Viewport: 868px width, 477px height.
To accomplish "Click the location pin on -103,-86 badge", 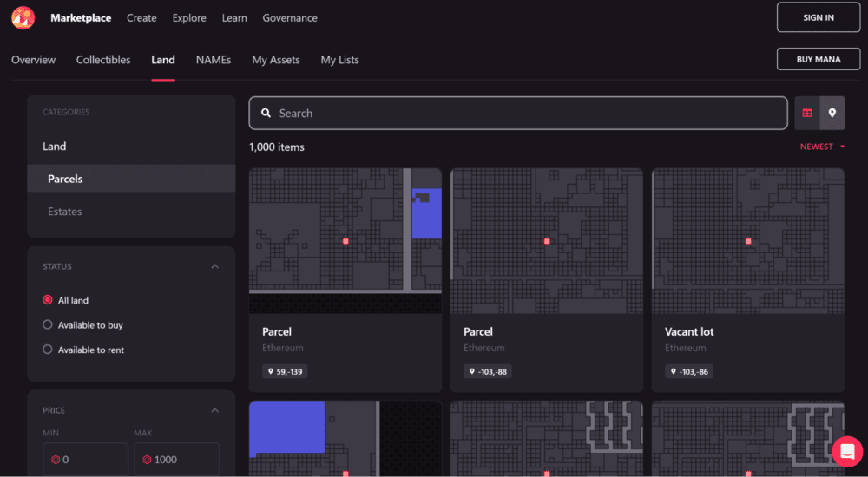I will coord(674,371).
